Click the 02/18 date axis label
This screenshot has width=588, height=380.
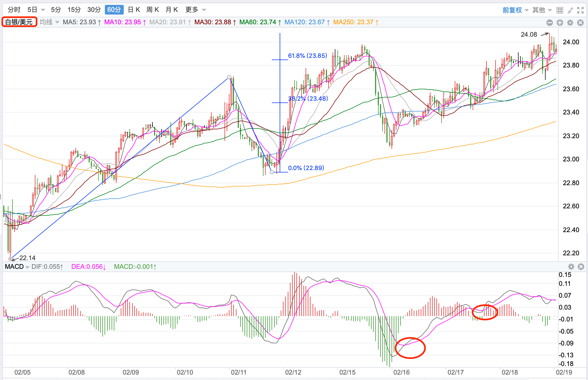(x=510, y=372)
